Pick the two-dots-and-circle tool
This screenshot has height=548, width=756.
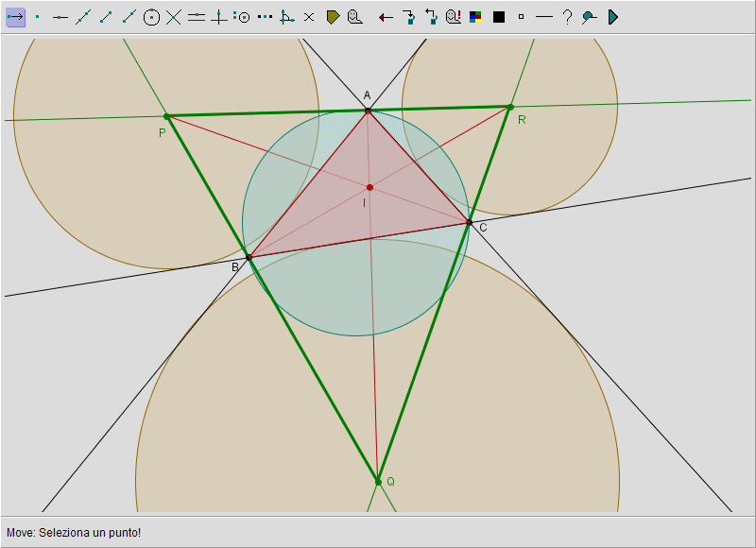[242, 17]
